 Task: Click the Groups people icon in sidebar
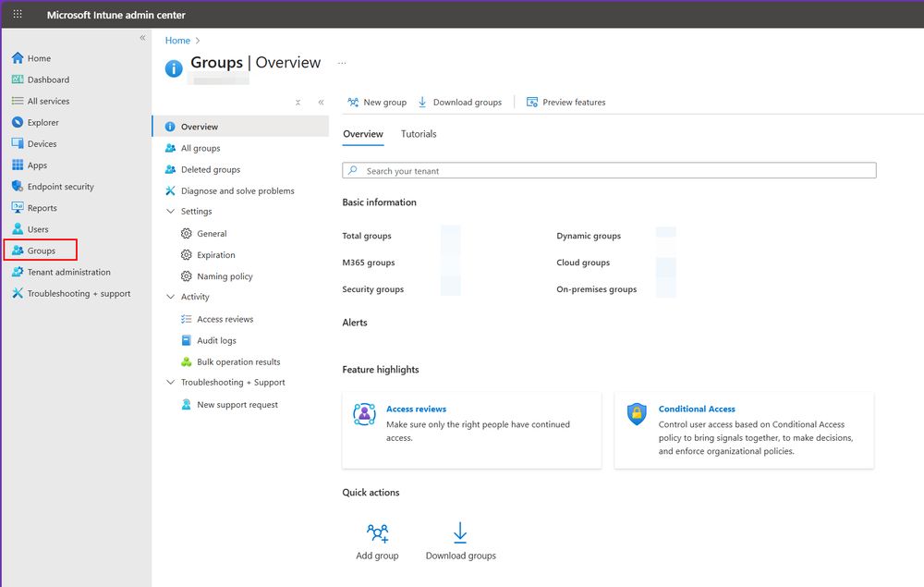click(18, 251)
